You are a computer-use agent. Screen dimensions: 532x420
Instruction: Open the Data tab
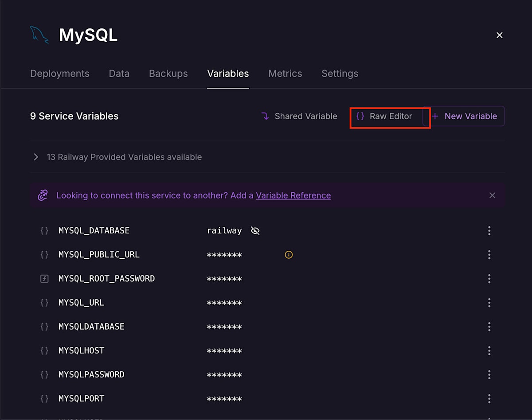pos(119,74)
